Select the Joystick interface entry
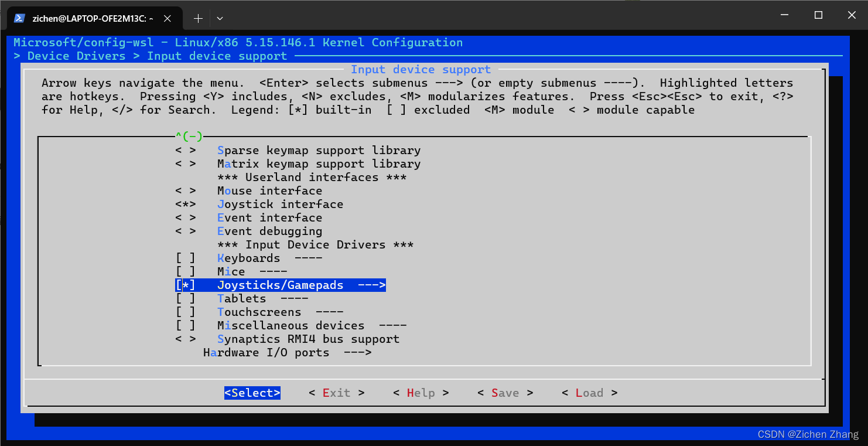This screenshot has width=868, height=446. [x=280, y=205]
